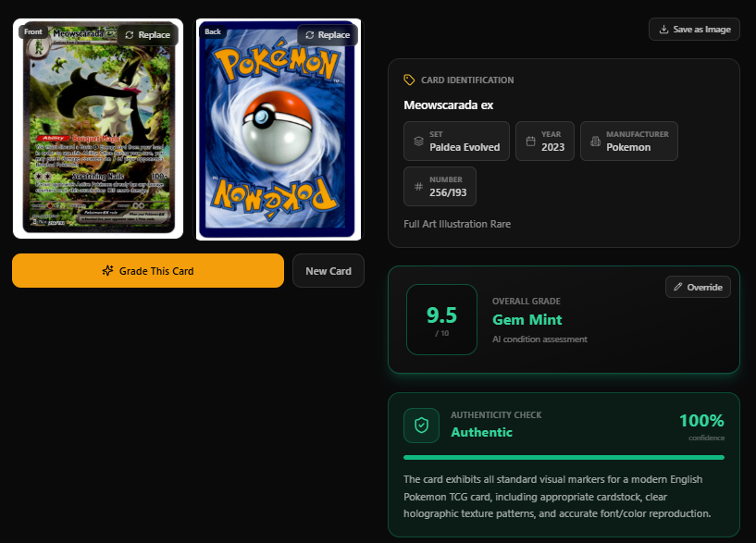
Task: Select the Paldea Evolved set chip
Action: coord(456,142)
